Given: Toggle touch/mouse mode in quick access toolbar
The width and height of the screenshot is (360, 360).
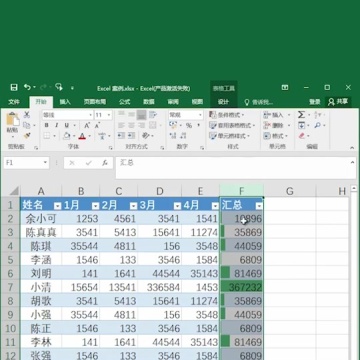Looking at the screenshot, I should click(59, 87).
